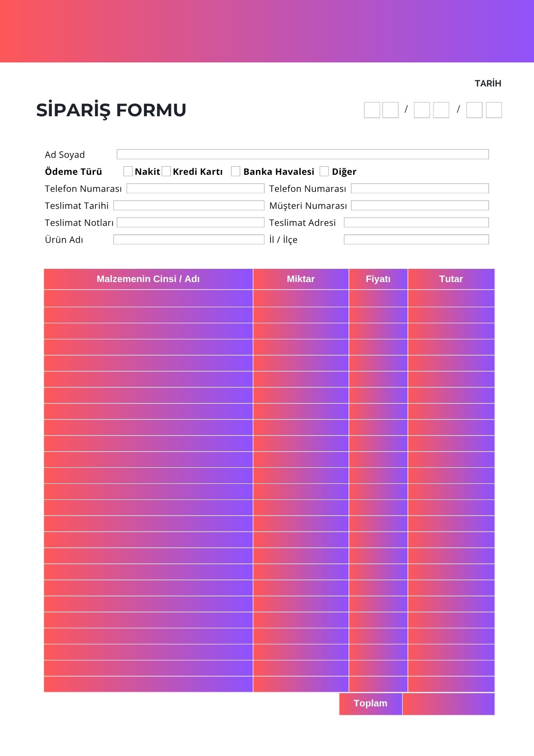Click the last TARİH date box
534x756 pixels.
(494, 110)
